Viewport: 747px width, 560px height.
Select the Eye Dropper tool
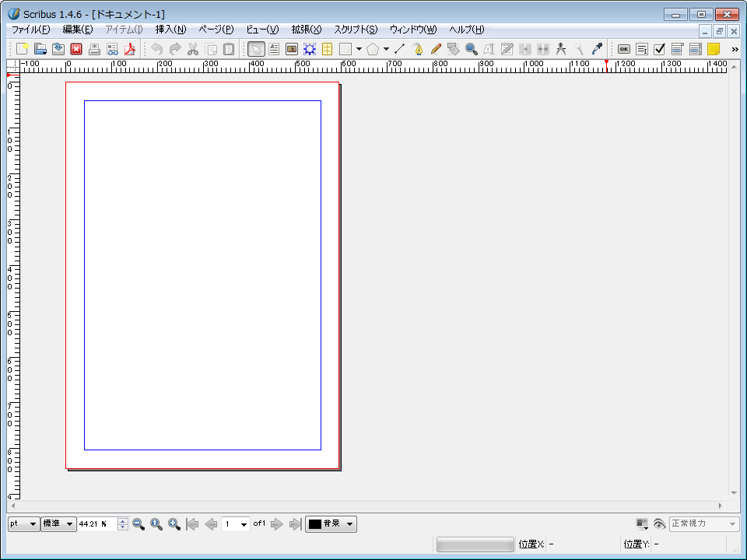pyautogui.click(x=597, y=49)
